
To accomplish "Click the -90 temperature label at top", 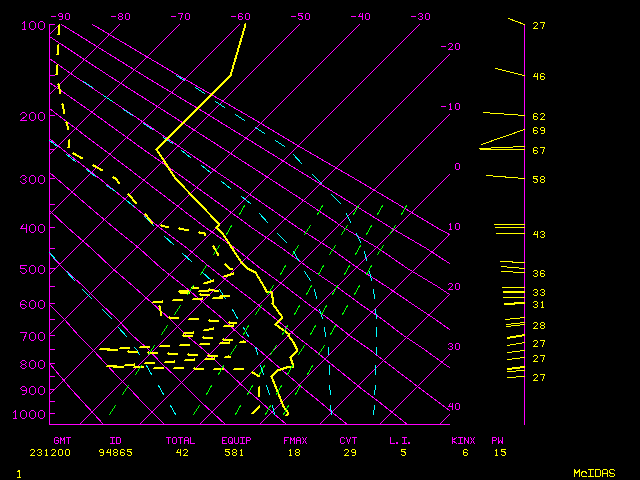I will [x=61, y=16].
